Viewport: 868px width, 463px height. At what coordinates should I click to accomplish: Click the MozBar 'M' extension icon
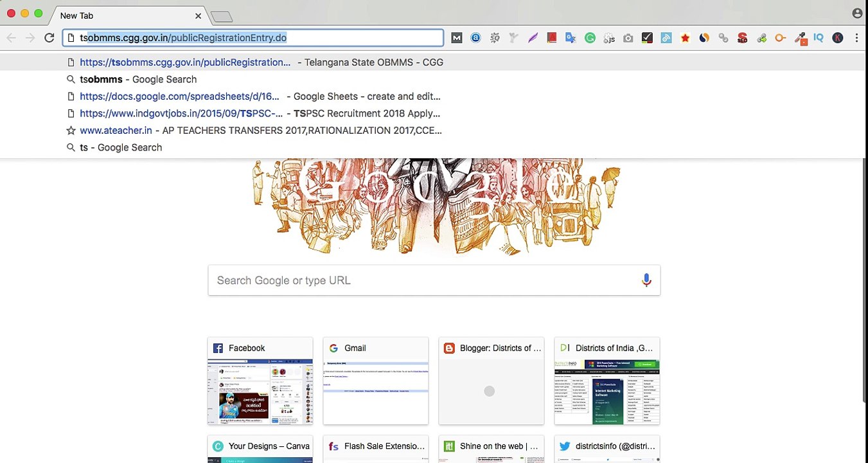(457, 38)
